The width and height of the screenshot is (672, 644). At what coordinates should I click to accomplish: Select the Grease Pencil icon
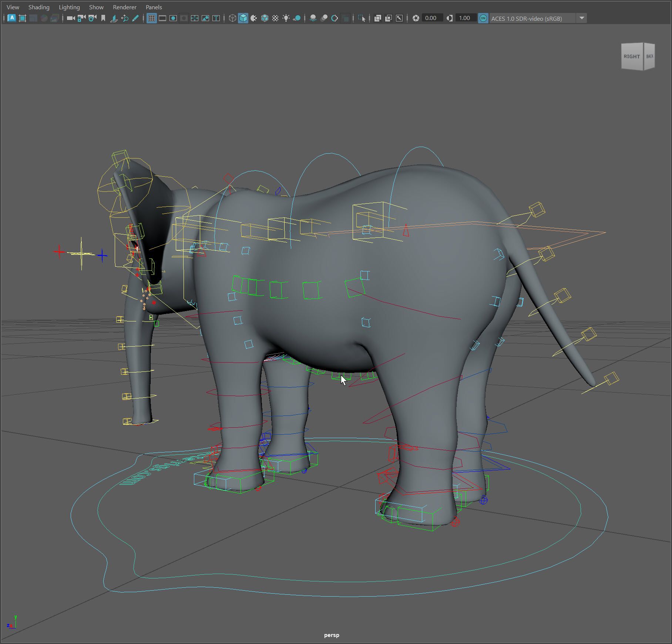(x=135, y=18)
